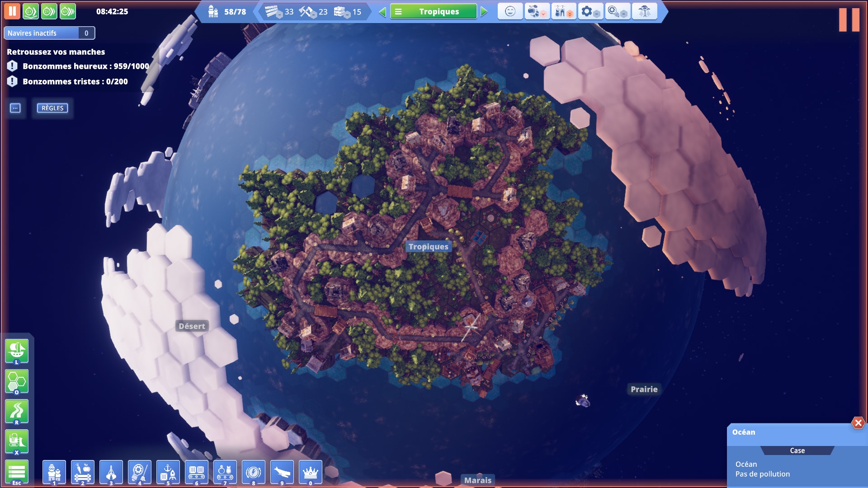The height and width of the screenshot is (488, 868).
Task: Open the crown monuments category 0
Action: [x=311, y=473]
